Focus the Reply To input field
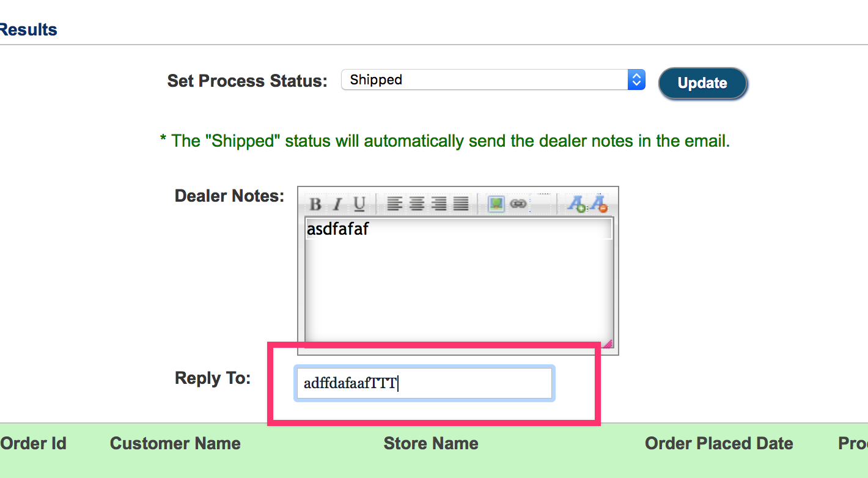Screen dimensions: 868x478 click(x=424, y=383)
